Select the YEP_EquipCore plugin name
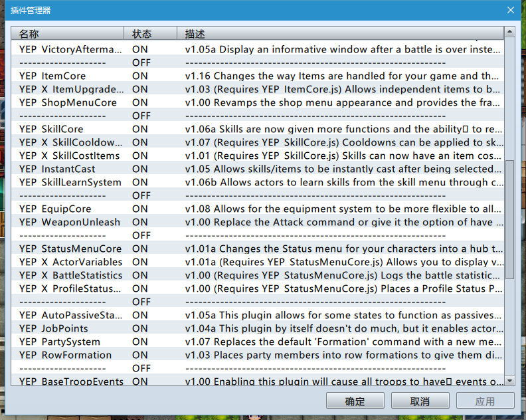The image size is (526, 420). tap(55, 209)
